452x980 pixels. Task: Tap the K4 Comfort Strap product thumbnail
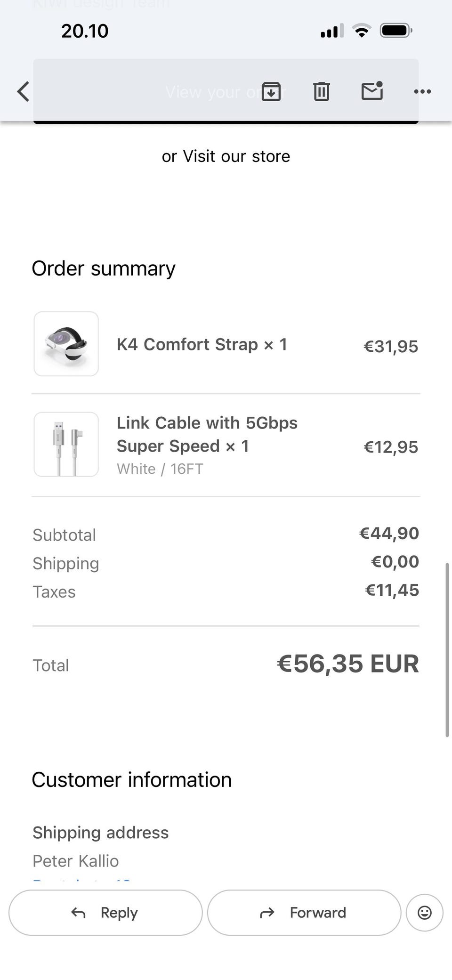click(66, 344)
